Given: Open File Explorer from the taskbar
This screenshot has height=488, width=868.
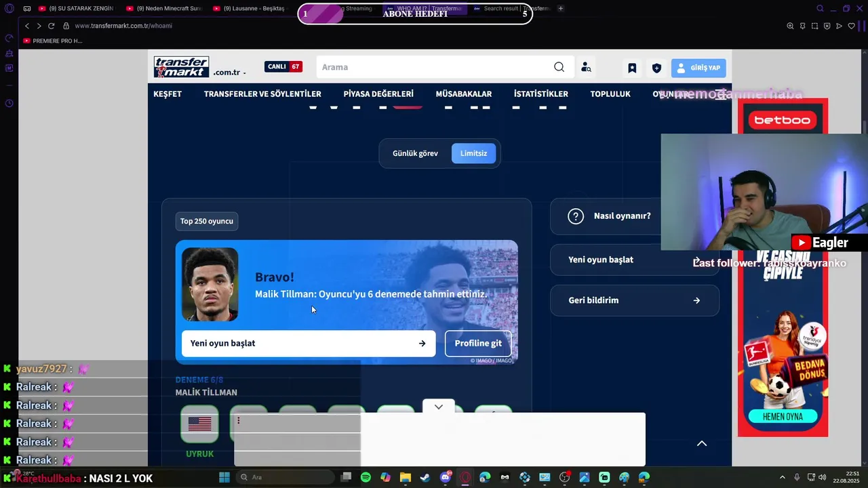Looking at the screenshot, I should coord(405,477).
